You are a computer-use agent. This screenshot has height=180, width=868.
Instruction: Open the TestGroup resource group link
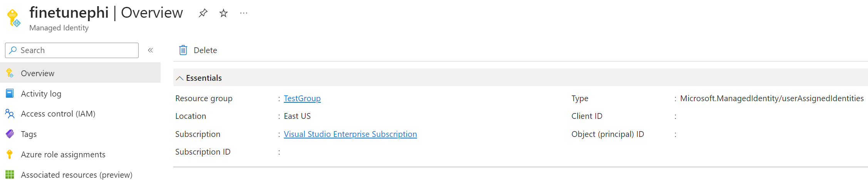coord(302,98)
